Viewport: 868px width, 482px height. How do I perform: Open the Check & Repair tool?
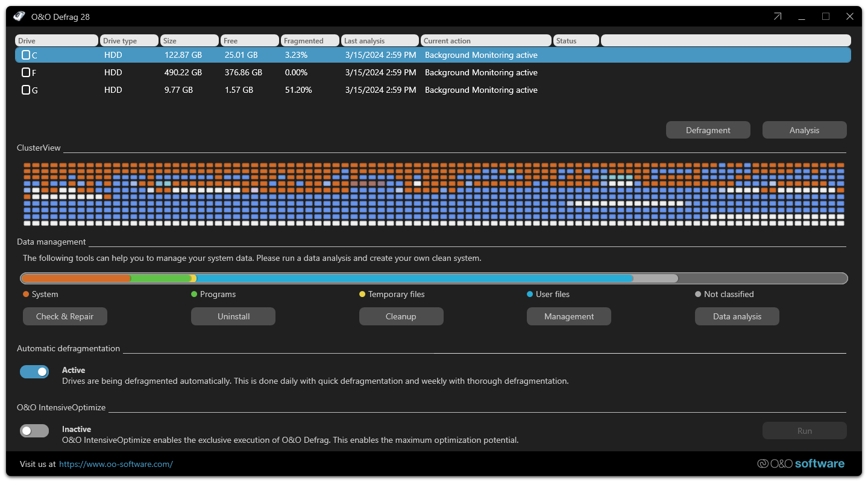pyautogui.click(x=65, y=316)
